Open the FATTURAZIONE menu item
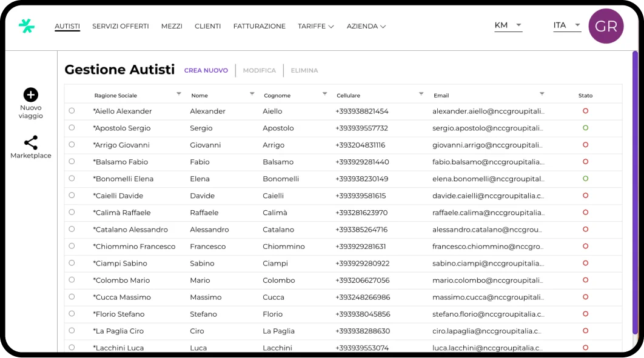Screen dimensions: 644x358 [259, 27]
